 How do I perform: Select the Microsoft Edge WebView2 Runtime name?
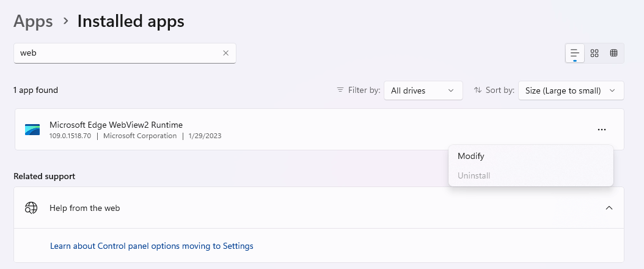116,125
